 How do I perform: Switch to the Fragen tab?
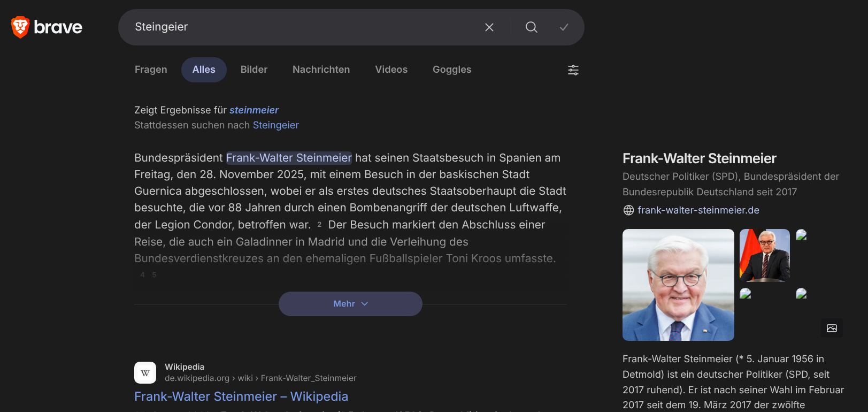coord(151,70)
